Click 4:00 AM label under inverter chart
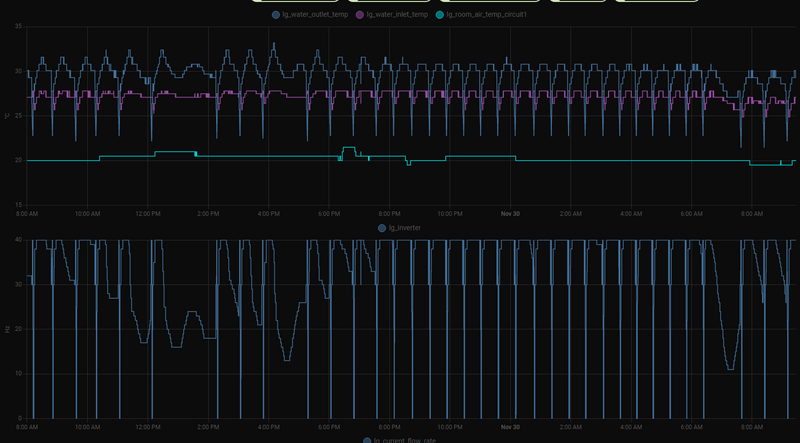Image resolution: width=800 pixels, height=443 pixels. pyautogui.click(x=631, y=427)
